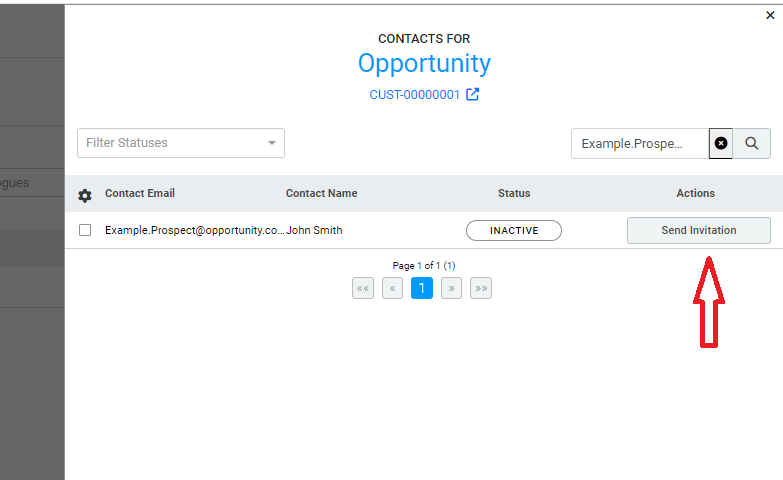
Task: Click the Filter Statuses dropdown arrow
Action: pyautogui.click(x=272, y=143)
